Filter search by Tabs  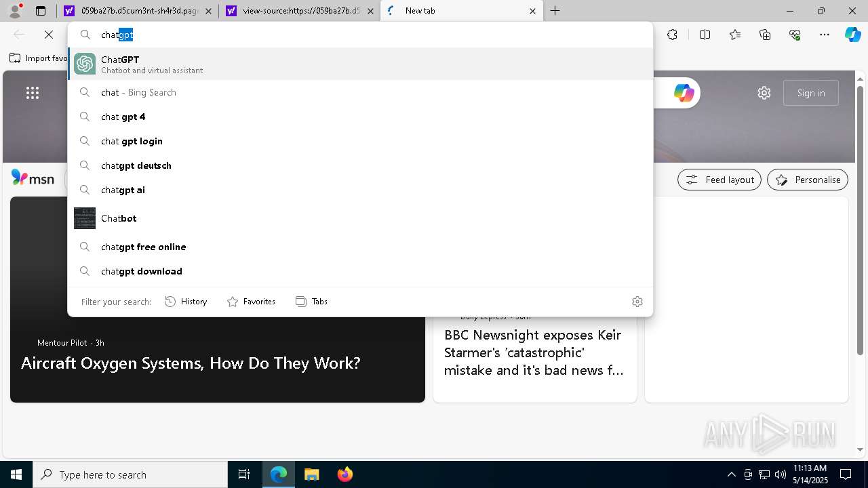coord(311,302)
